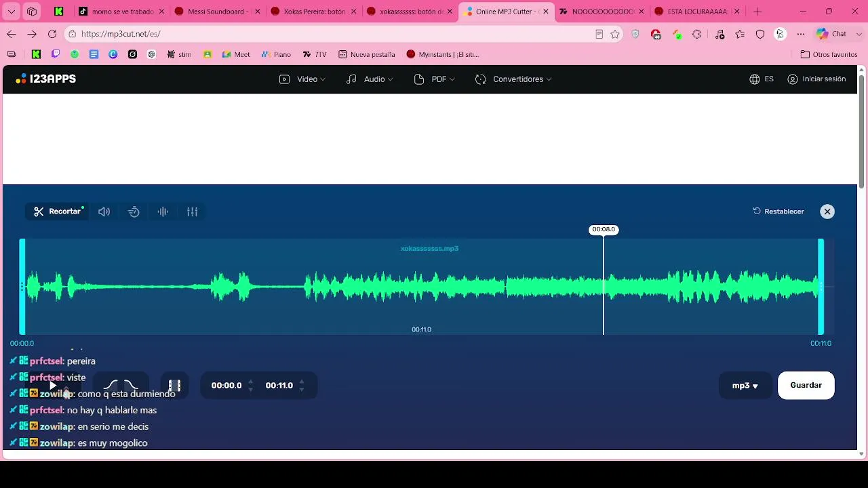This screenshot has width=868, height=488.
Task: Toggle the fade in curve
Action: [x=111, y=386]
